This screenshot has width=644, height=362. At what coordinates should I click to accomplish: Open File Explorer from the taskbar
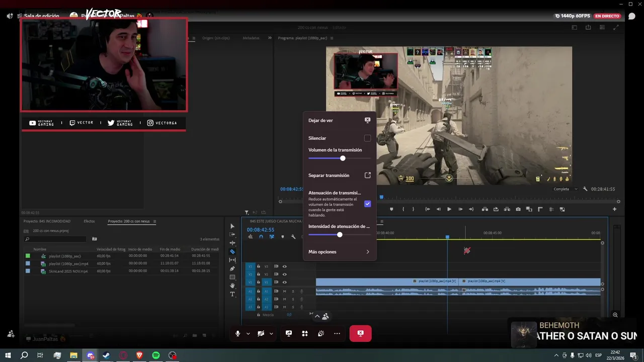[x=73, y=355]
